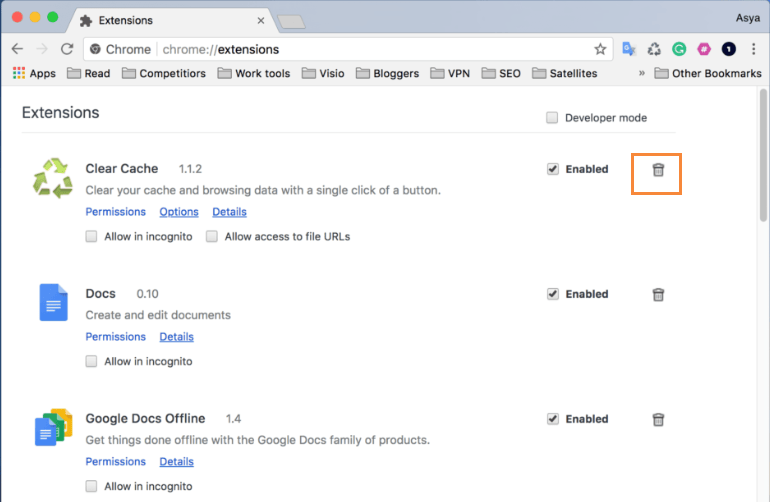Viewport: 770px width, 502px height.
Task: Enable Developer mode checkbox
Action: tap(552, 117)
